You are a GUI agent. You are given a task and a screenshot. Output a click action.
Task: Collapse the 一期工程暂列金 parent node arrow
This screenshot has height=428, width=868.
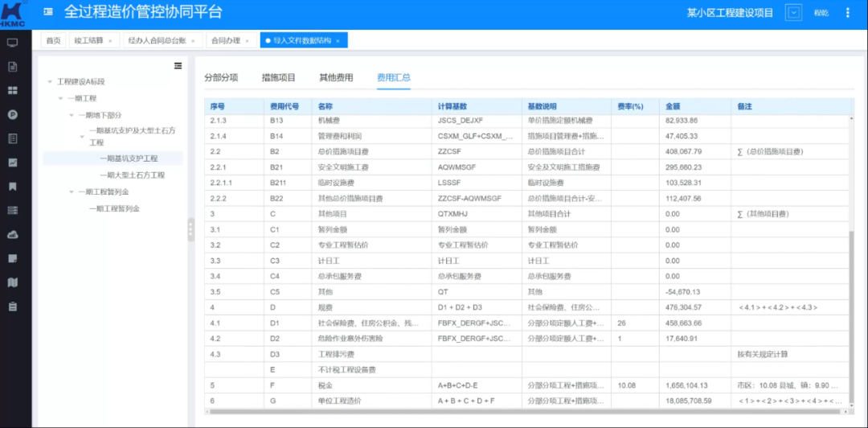[71, 191]
